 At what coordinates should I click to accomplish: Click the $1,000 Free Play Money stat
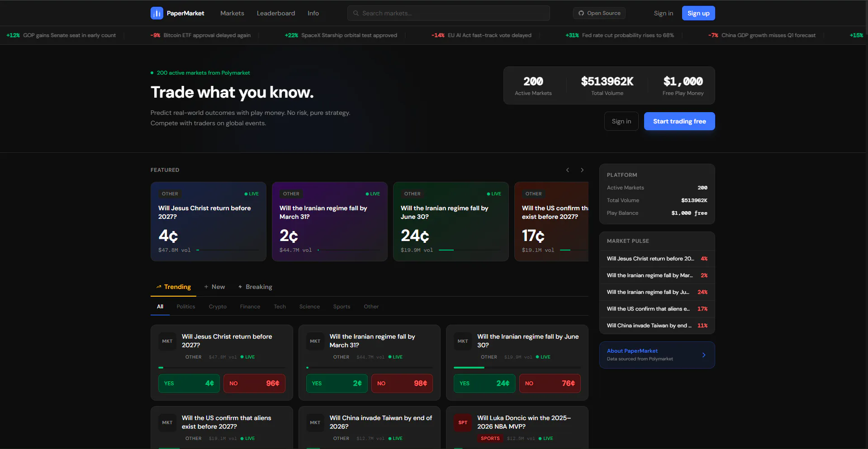click(x=683, y=85)
